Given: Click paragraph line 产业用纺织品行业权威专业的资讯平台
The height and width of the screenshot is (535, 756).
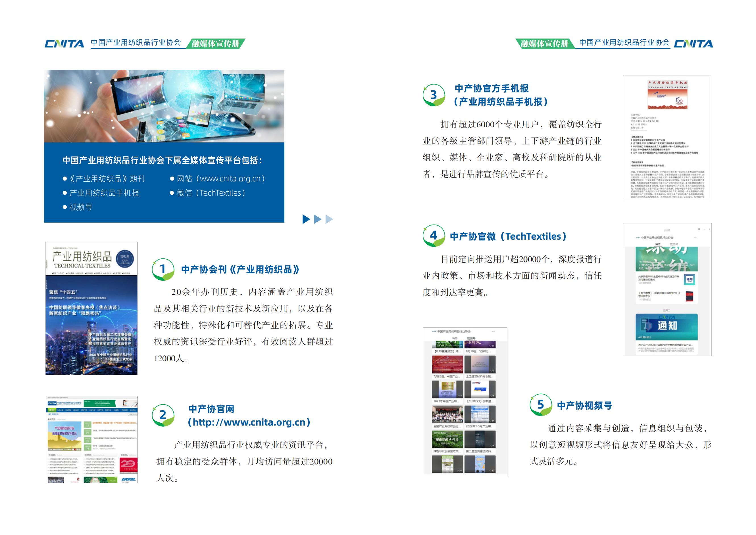Looking at the screenshot, I should pyautogui.click(x=251, y=445).
